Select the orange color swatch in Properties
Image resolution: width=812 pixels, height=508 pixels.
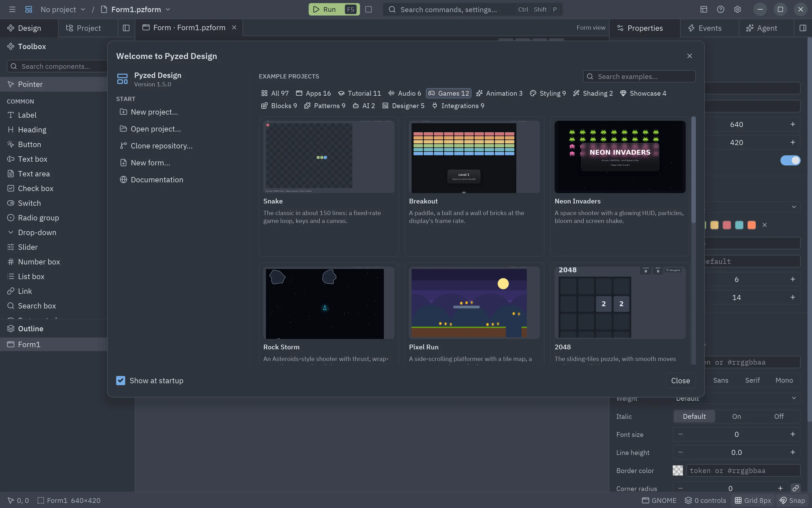752,225
